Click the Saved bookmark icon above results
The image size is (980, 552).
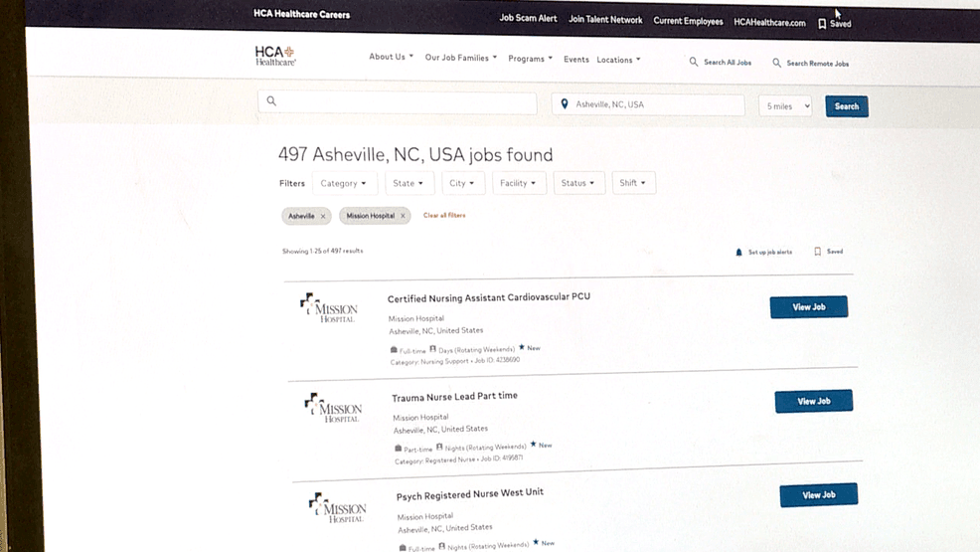[x=818, y=252]
